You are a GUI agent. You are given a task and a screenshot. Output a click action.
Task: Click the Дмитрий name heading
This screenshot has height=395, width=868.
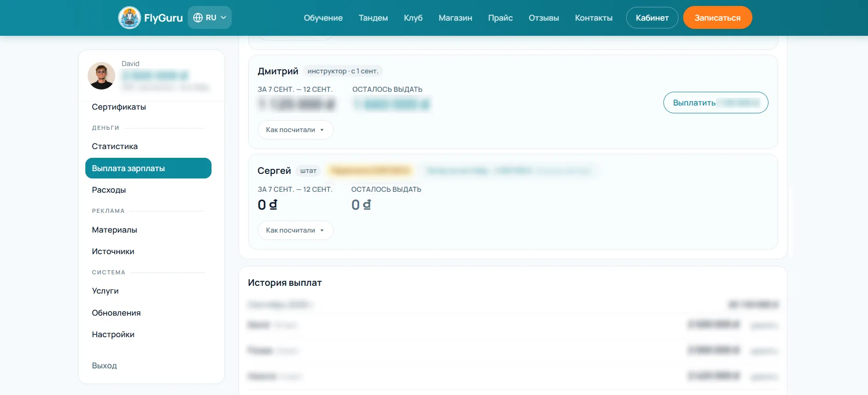click(278, 71)
